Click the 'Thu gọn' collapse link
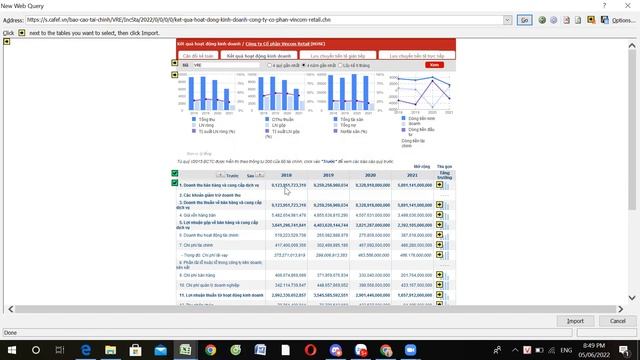Image resolution: width=640 pixels, height=360 pixels. 444,167
